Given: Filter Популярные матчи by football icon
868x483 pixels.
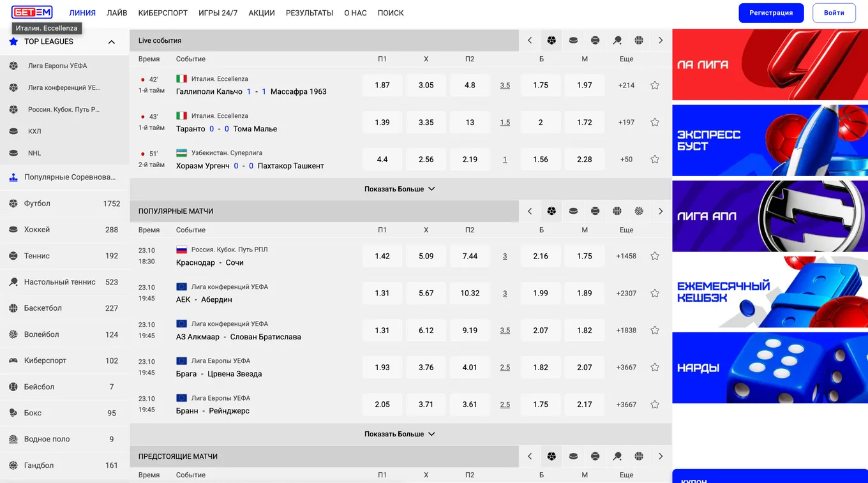Looking at the screenshot, I should [x=551, y=211].
